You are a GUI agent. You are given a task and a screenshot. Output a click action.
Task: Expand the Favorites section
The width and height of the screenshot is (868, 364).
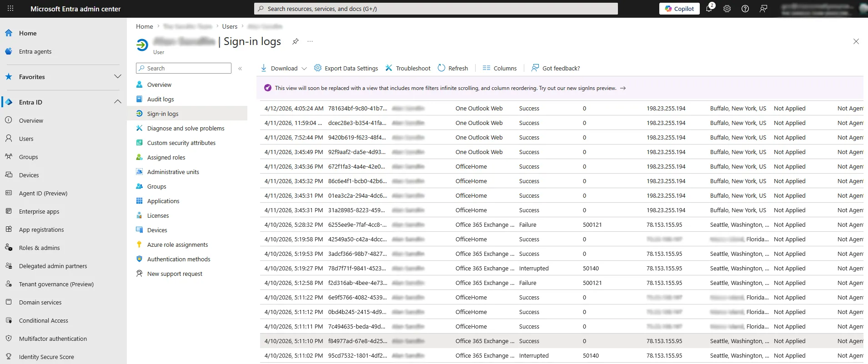tap(117, 77)
